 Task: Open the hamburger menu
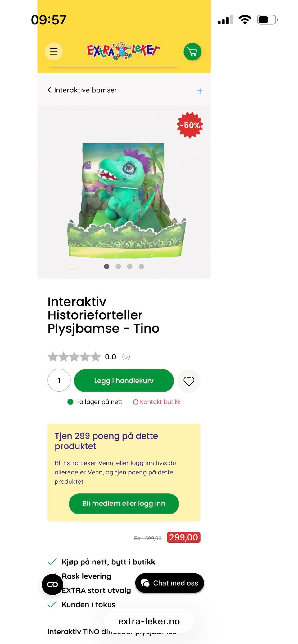tap(54, 51)
